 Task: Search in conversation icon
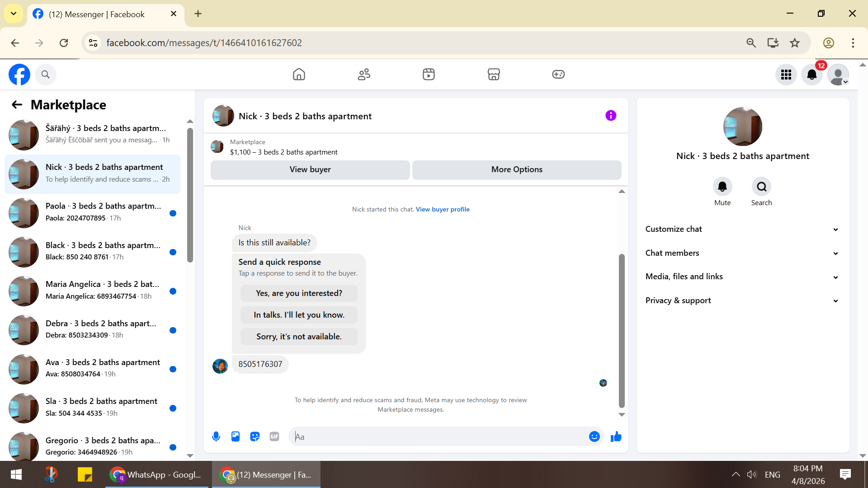761,187
